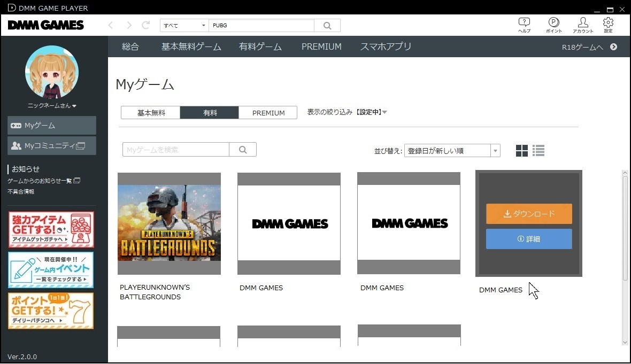Open the Settings gear icon
This screenshot has height=364, width=631.
[x=608, y=24]
